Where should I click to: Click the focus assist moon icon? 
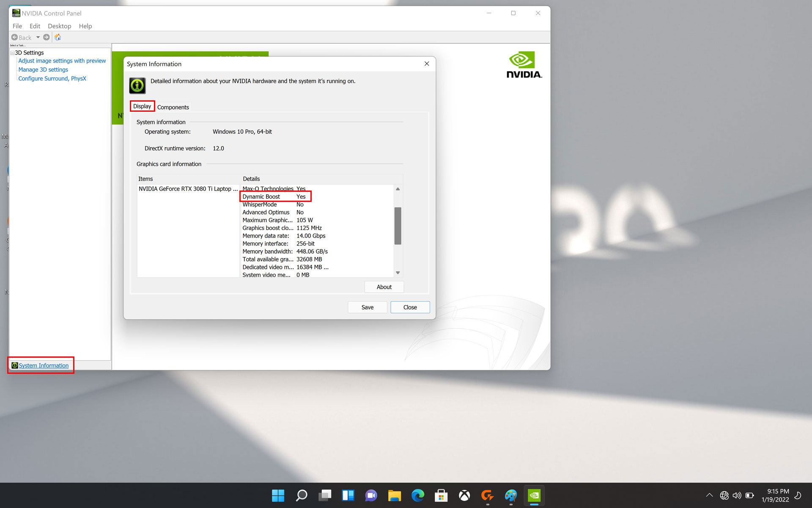[798, 495]
